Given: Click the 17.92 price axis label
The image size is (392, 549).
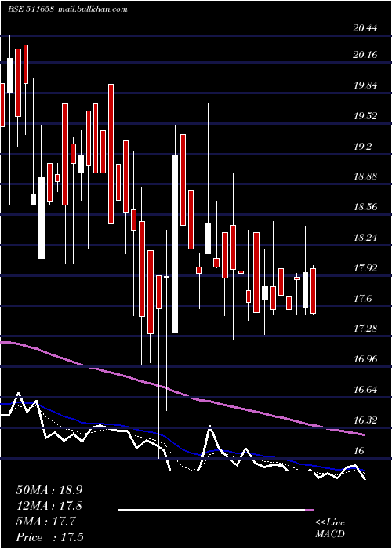Looking at the screenshot, I should [x=365, y=268].
